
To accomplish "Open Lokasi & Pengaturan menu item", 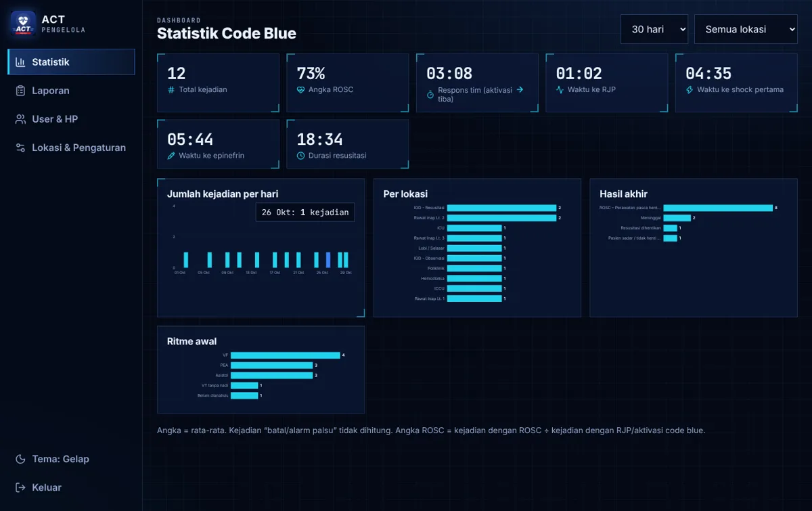I will 71,148.
